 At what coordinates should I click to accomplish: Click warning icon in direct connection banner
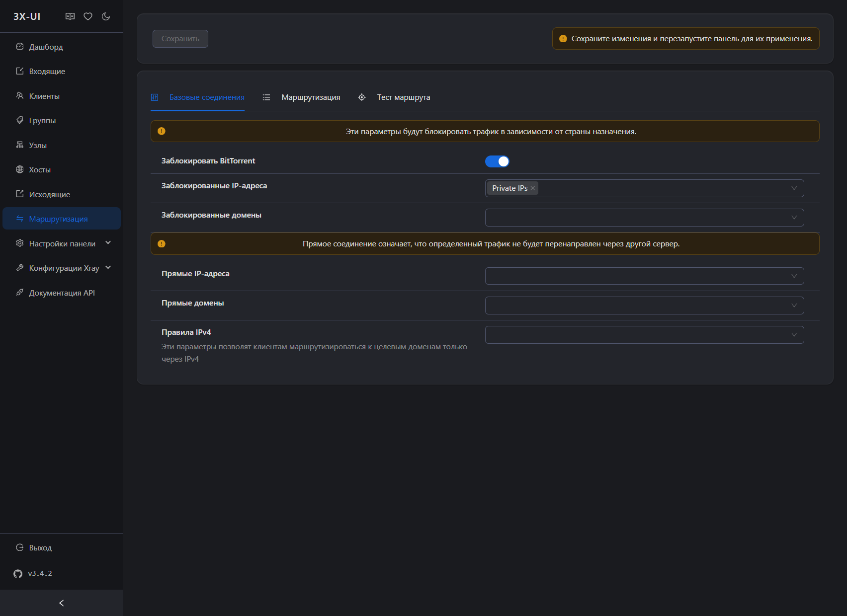(x=162, y=244)
